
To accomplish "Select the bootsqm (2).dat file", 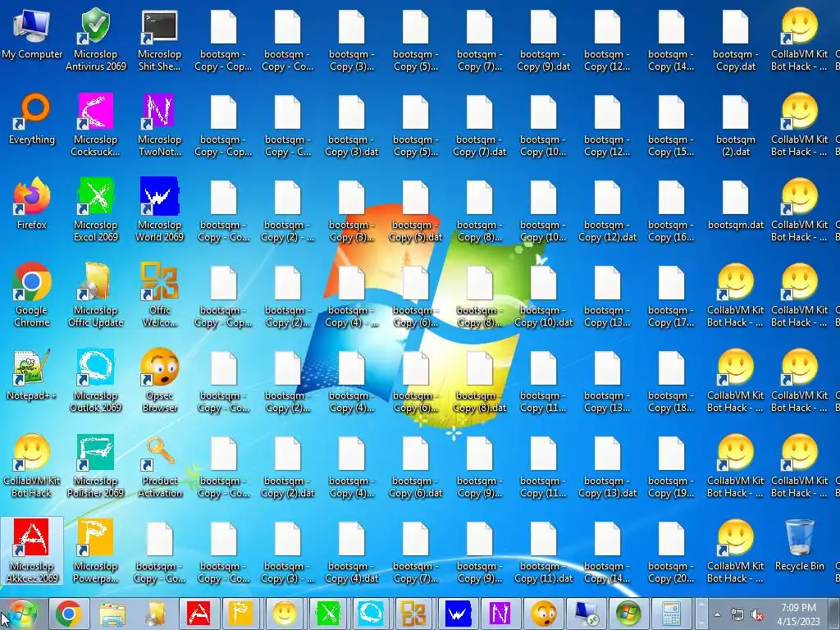I will (735, 125).
